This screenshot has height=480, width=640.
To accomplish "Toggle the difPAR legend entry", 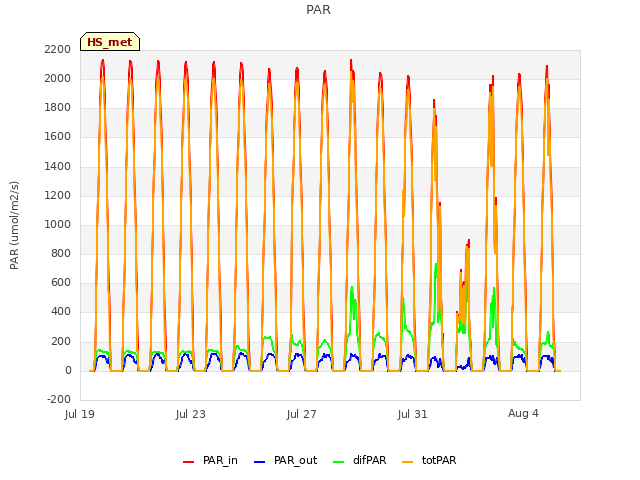I will [x=359, y=460].
